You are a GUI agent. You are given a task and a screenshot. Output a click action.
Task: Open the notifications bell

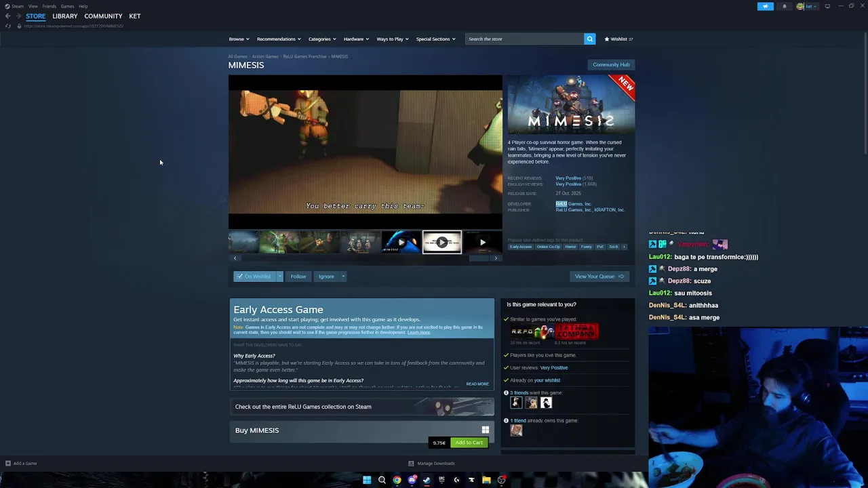pyautogui.click(x=785, y=6)
